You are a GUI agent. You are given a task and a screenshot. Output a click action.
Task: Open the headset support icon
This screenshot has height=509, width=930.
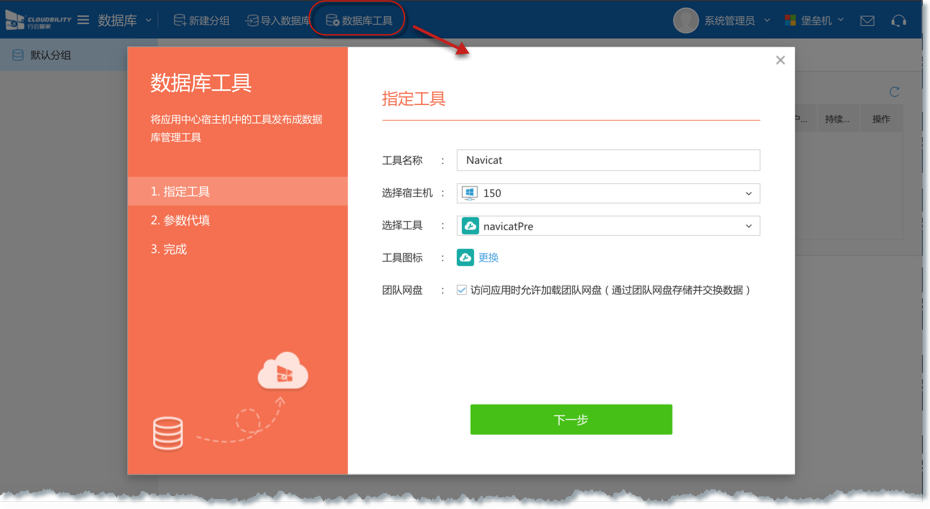[898, 20]
